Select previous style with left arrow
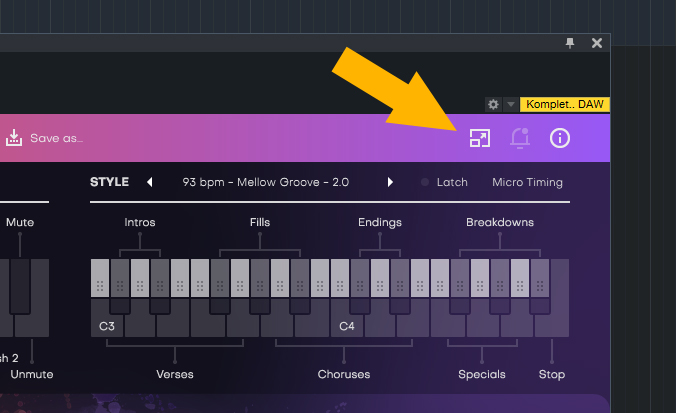Image resolution: width=676 pixels, height=413 pixels. [150, 182]
